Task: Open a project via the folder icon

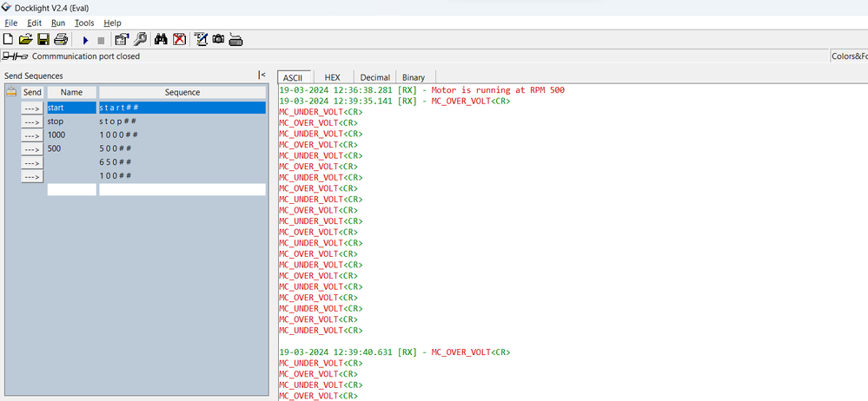Action: coord(25,39)
